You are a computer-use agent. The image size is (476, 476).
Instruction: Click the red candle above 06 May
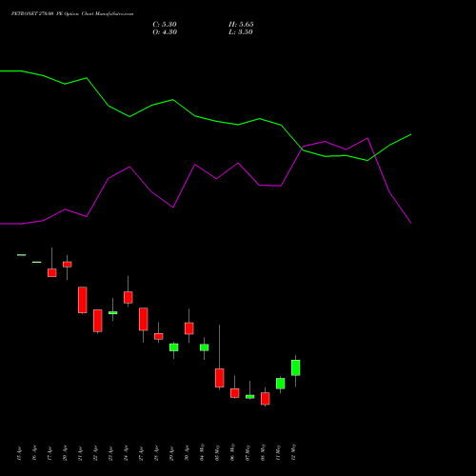(235, 393)
